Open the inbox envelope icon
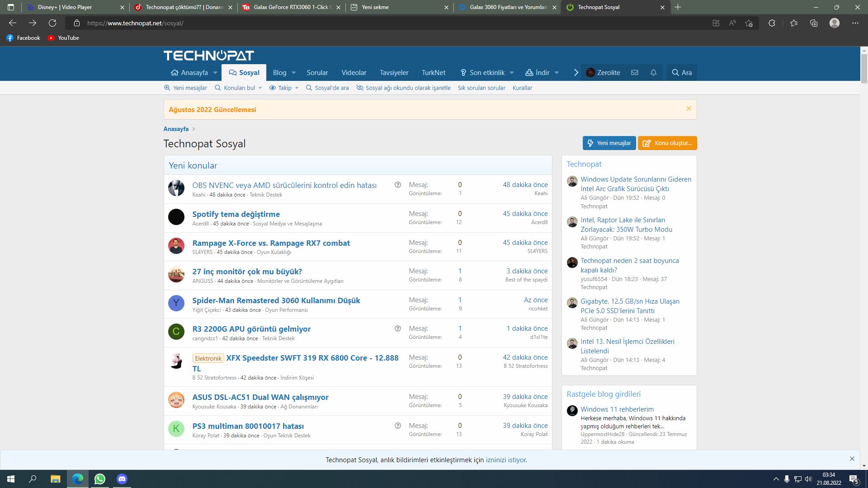 pos(635,72)
